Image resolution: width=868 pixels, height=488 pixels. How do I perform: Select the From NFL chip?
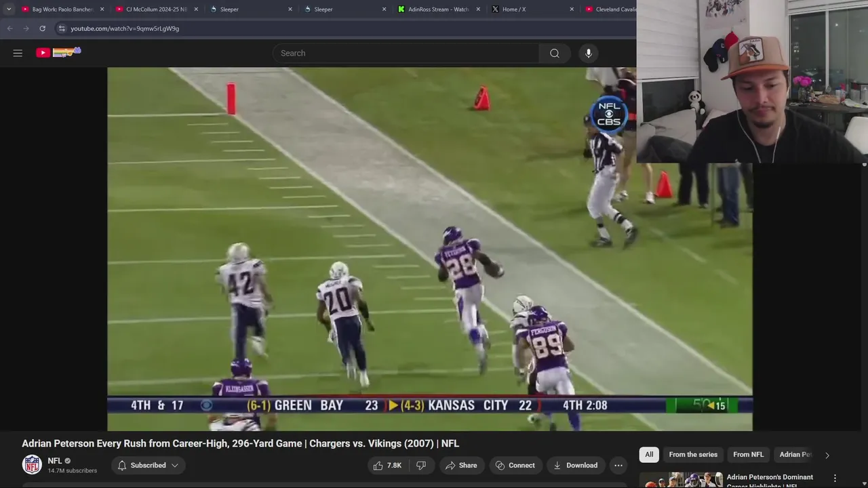coord(748,455)
